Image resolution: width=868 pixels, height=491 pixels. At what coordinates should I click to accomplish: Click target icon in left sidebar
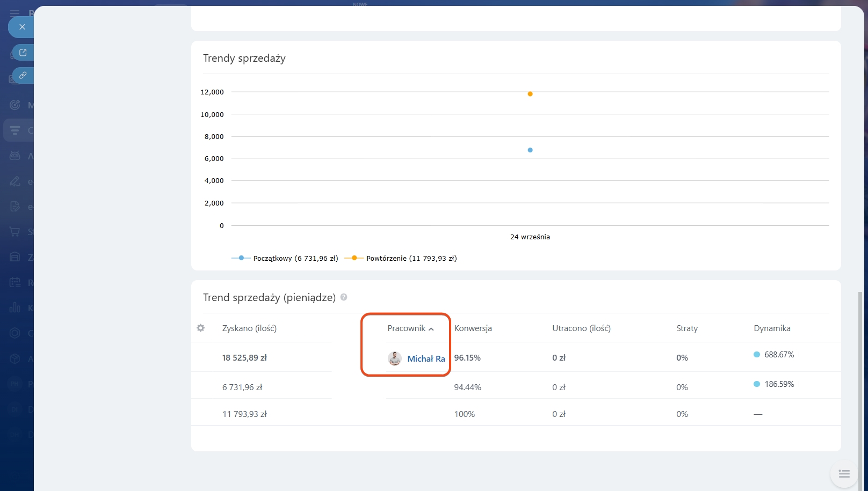15,105
